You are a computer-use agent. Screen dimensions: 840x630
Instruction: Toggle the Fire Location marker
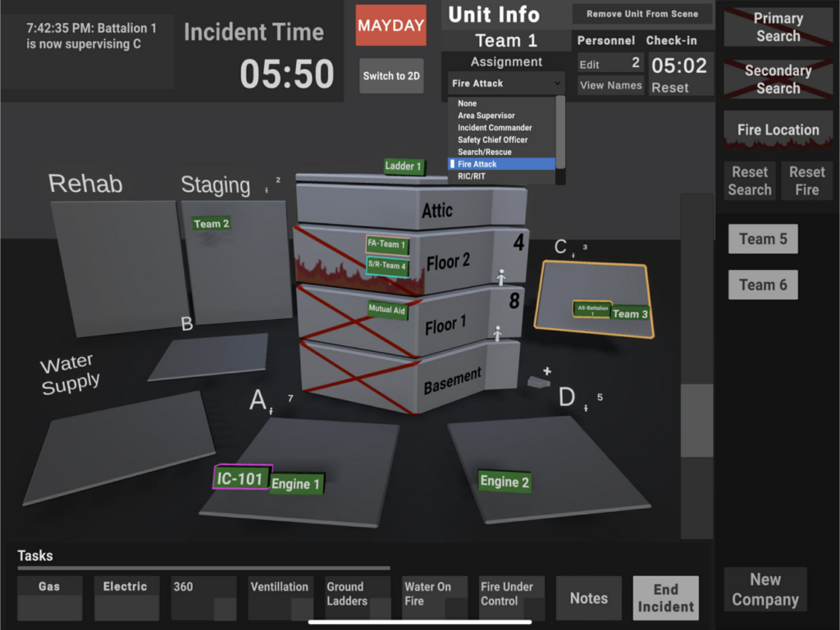coord(778,130)
